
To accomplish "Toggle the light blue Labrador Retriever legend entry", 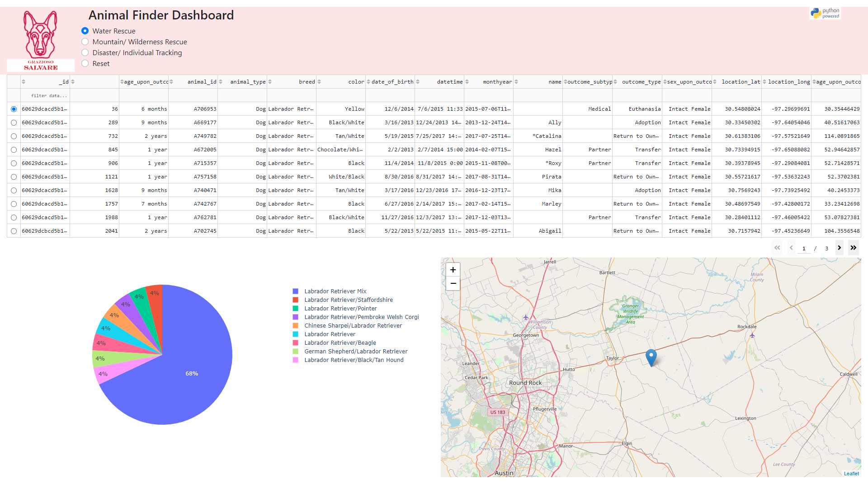I will [x=324, y=334].
